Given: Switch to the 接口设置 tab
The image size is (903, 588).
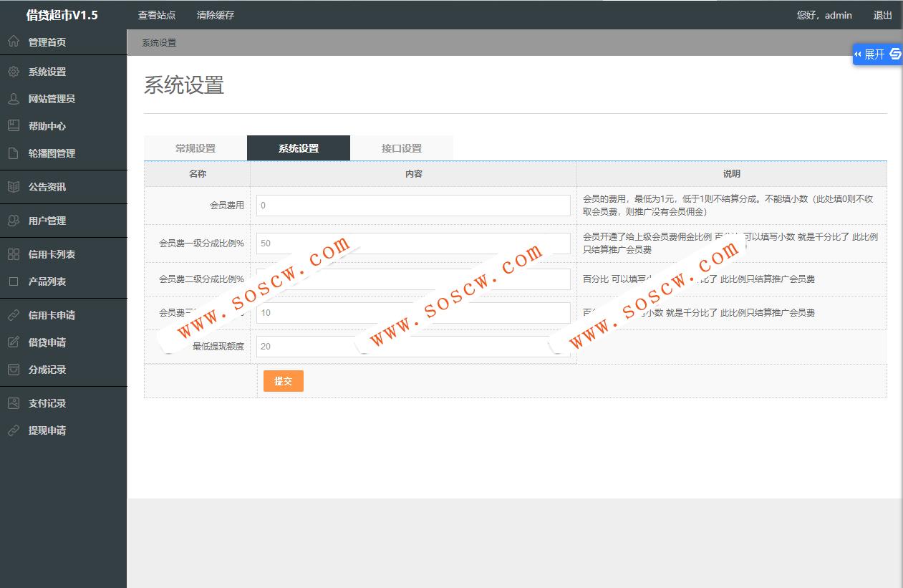Looking at the screenshot, I should pyautogui.click(x=402, y=148).
